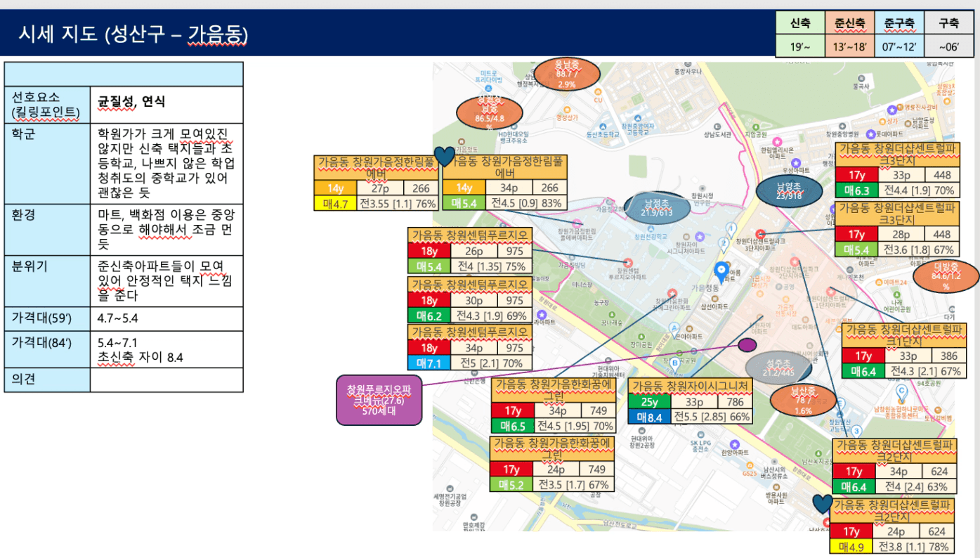The height and width of the screenshot is (558, 980).
Task: Select the blue 매7.1 price cell
Action: 429,363
